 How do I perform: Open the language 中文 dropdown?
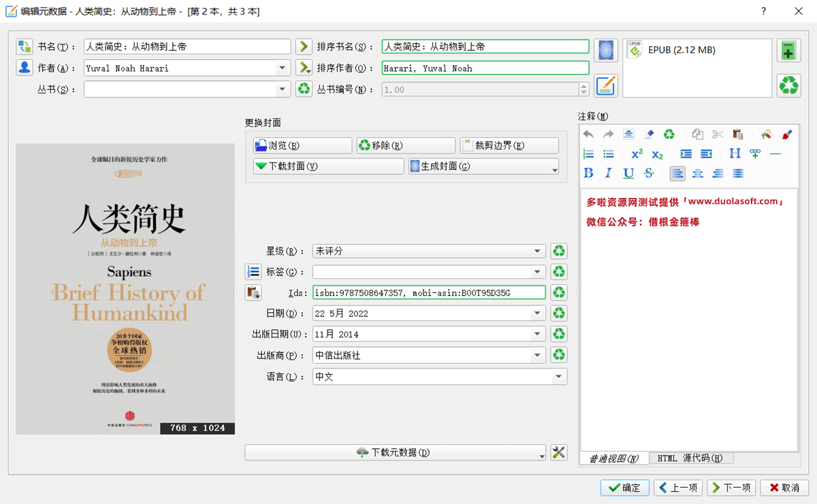[440, 376]
